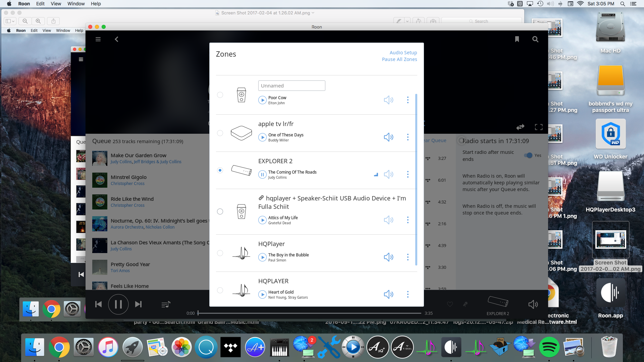Click the volume icon for hqplayer + Speaker-Schiit zone
Image resolution: width=644 pixels, height=362 pixels.
[388, 220]
